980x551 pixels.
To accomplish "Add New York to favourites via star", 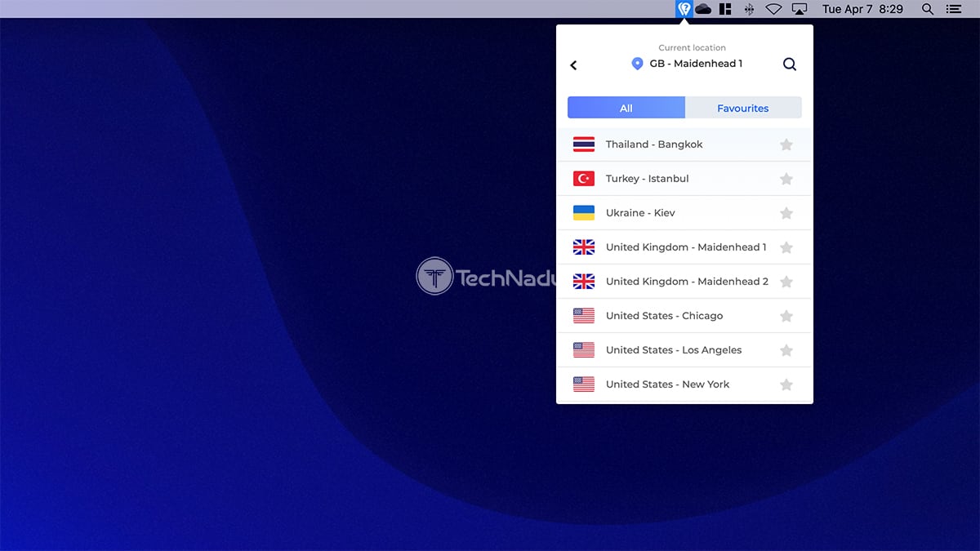I will point(786,384).
